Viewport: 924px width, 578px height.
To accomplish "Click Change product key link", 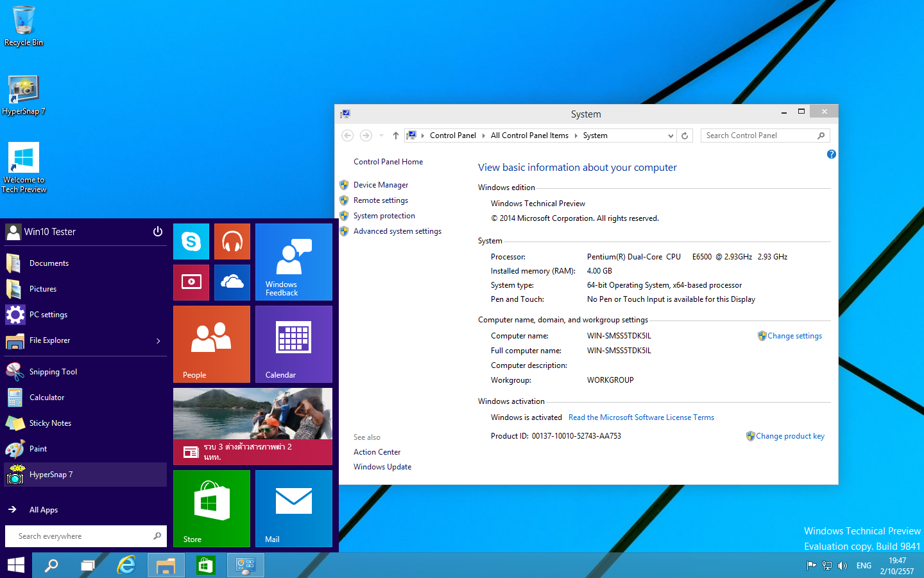I will coord(789,436).
